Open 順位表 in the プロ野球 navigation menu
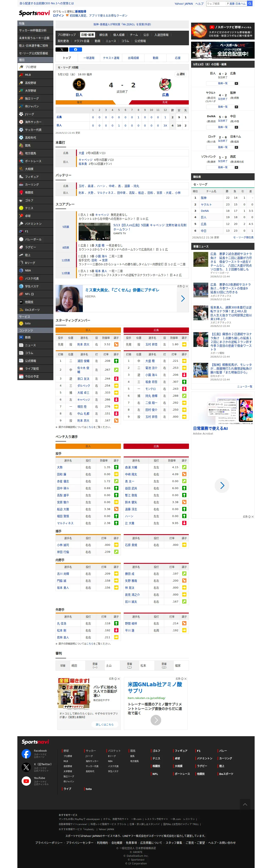Viewport: 272px width, 868px height. pos(103,35)
